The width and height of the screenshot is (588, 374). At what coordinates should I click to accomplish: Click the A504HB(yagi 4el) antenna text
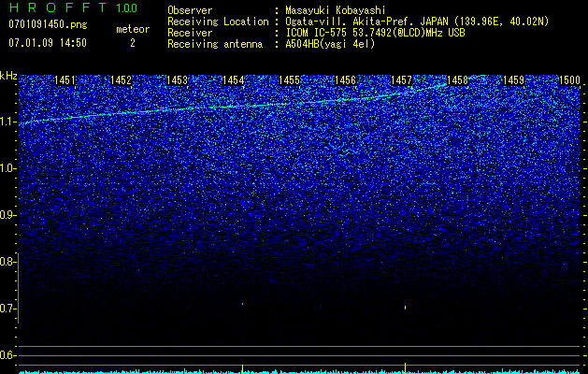click(330, 44)
